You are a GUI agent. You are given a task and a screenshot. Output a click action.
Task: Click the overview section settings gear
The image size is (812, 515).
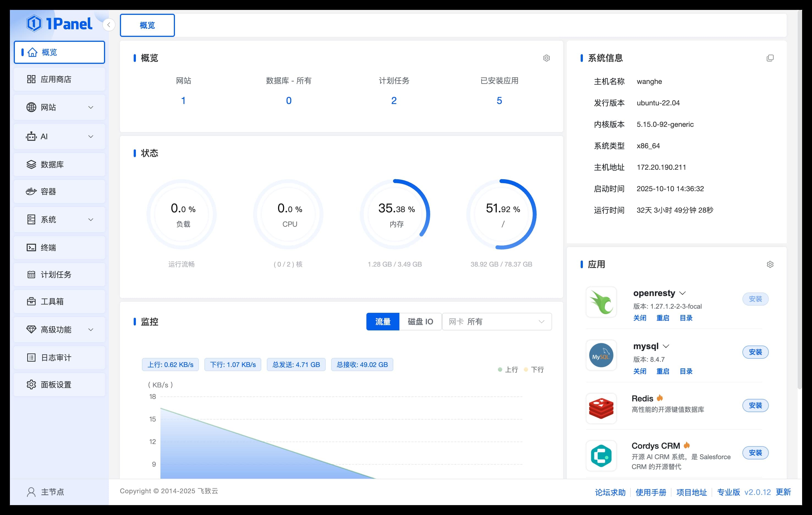click(x=546, y=58)
